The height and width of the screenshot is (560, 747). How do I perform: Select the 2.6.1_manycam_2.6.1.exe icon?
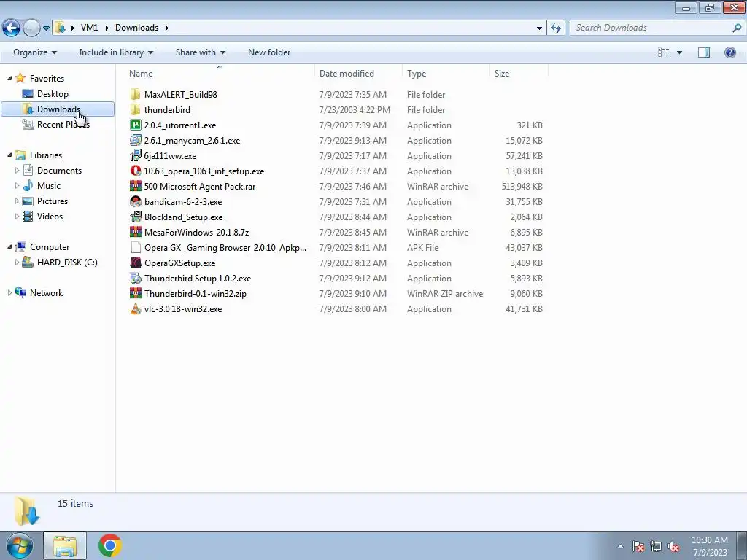[135, 140]
